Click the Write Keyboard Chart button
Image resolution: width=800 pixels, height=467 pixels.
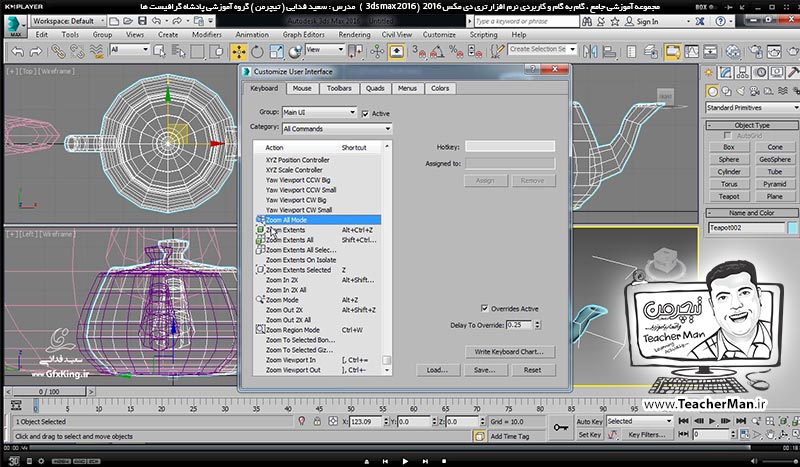[x=510, y=352]
